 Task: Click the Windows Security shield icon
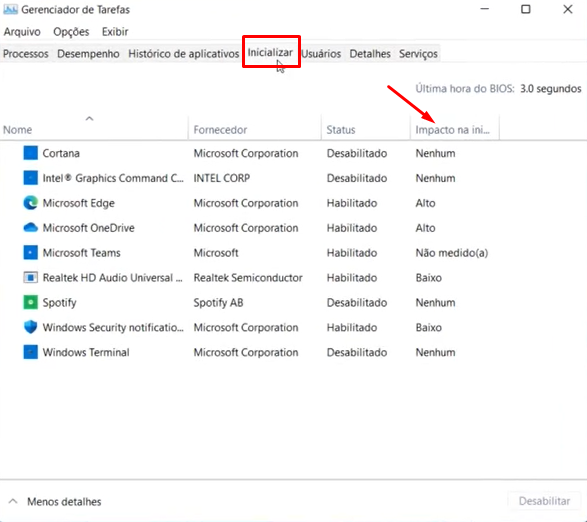30,327
